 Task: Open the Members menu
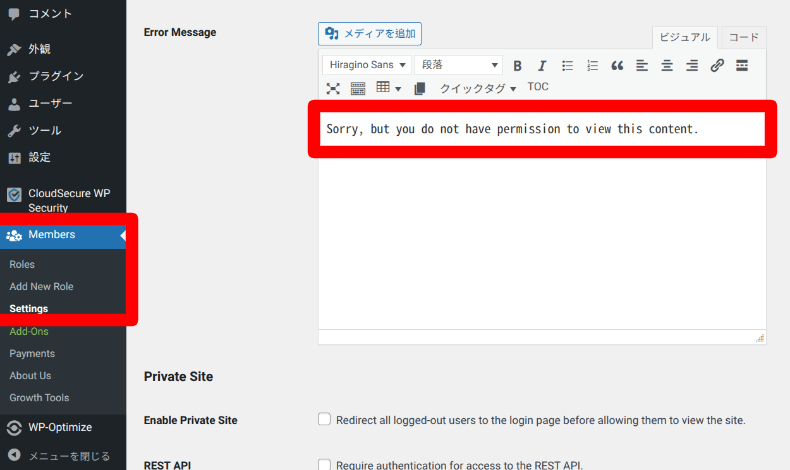[63, 235]
